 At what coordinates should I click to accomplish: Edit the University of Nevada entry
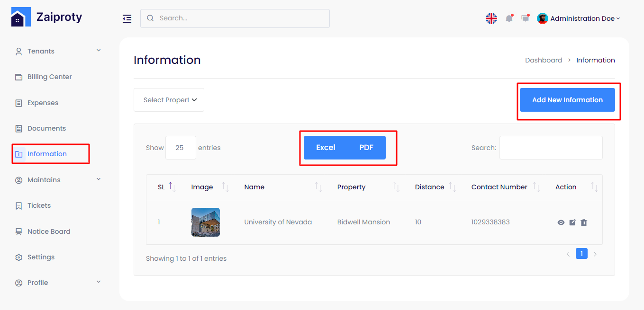tap(572, 222)
